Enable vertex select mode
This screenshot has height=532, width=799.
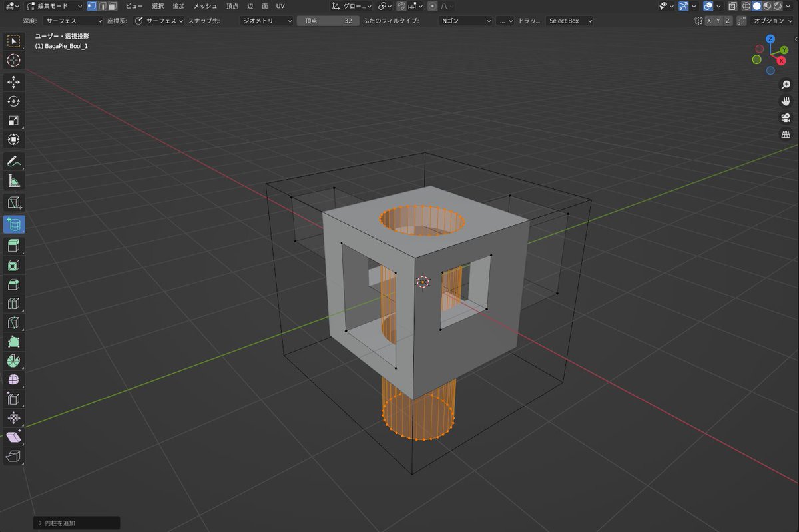[92, 6]
